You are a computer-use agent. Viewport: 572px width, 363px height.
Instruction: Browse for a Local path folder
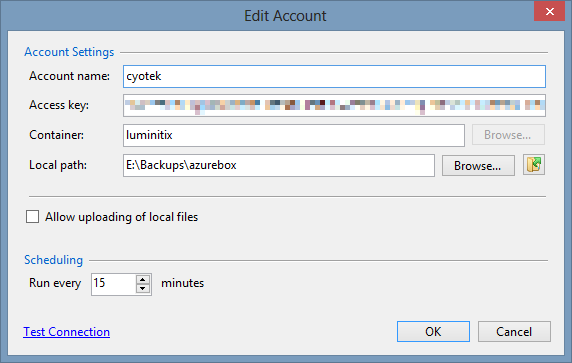478,166
